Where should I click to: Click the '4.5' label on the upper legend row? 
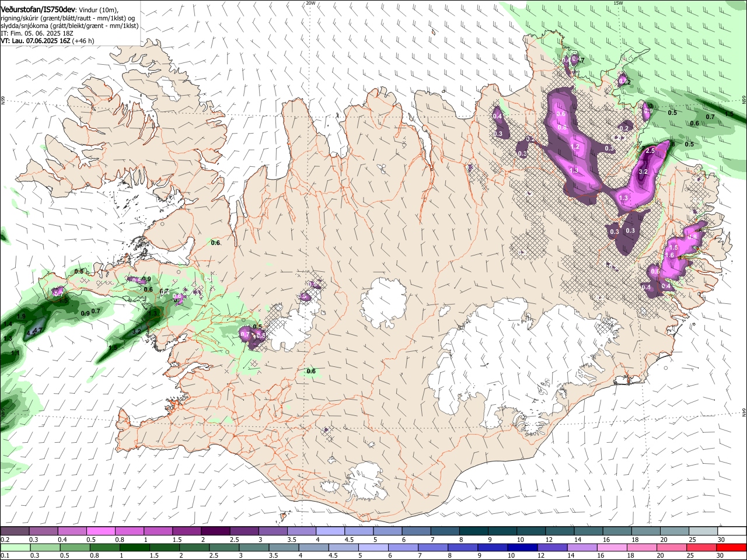point(349,540)
